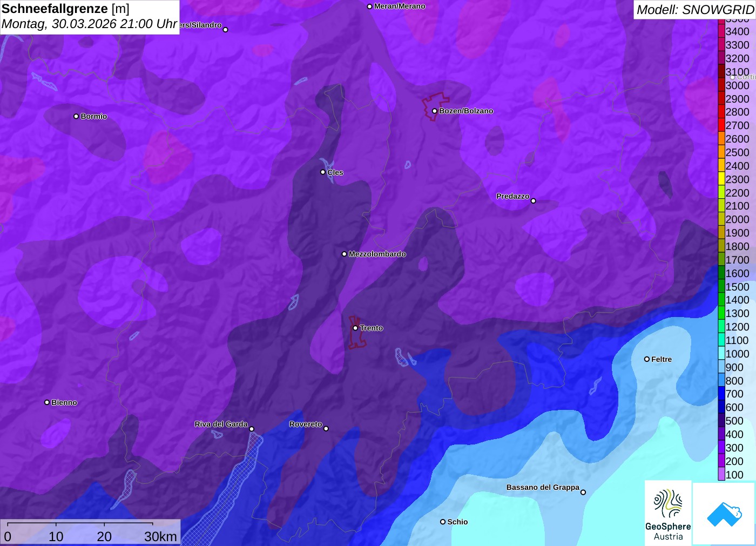This screenshot has width=756, height=546.
Task: Click the 2800 red legend swatch
Action: pyautogui.click(x=721, y=112)
